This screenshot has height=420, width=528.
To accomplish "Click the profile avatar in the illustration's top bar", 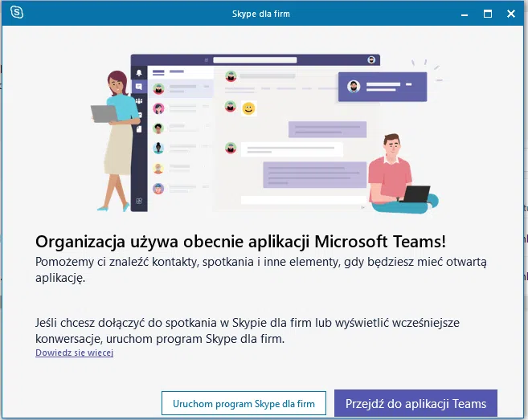I will coord(371,60).
